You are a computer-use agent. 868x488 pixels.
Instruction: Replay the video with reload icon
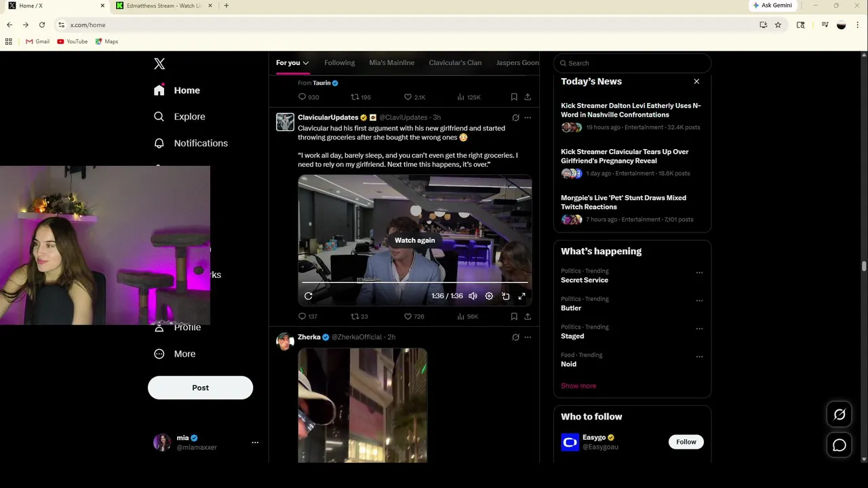click(309, 296)
